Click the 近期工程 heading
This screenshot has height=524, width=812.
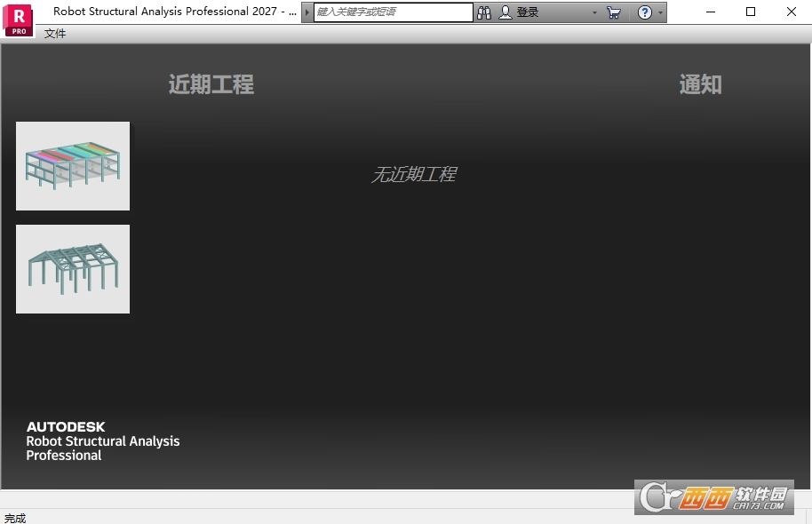point(211,84)
